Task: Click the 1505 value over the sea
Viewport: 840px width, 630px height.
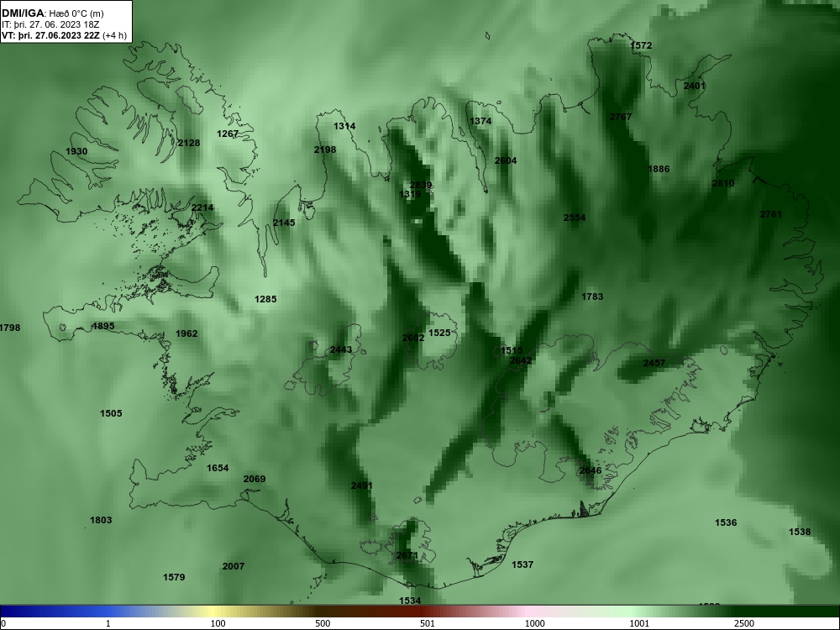Action: coord(111,413)
